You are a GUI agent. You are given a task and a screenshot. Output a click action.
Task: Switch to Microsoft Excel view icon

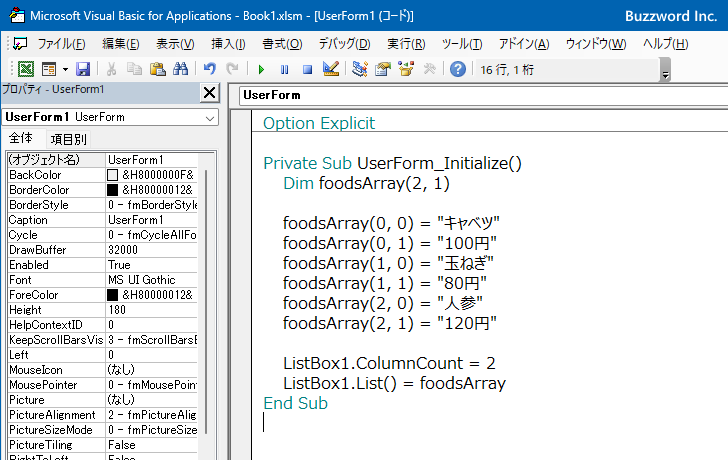click(x=26, y=69)
